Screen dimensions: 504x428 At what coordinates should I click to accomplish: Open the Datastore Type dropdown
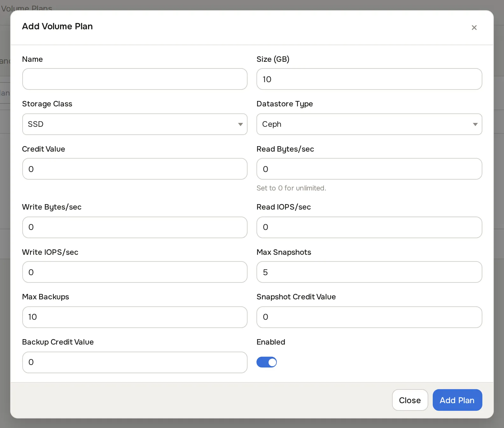[x=369, y=124]
